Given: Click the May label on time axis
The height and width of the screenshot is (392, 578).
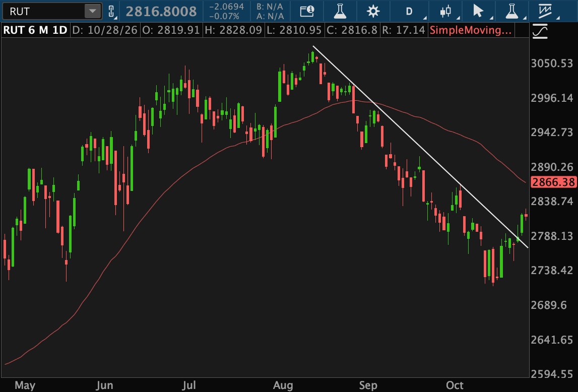Looking at the screenshot, I should point(25,385).
